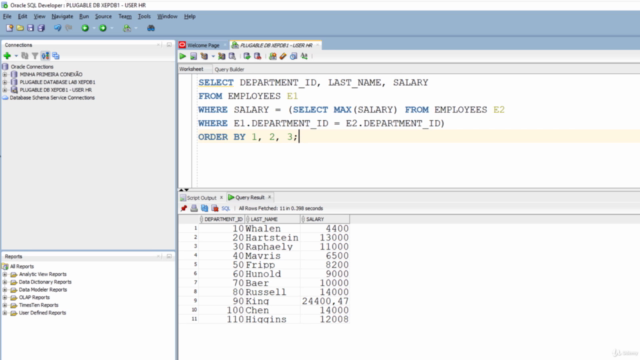Open the Edit menu
The width and height of the screenshot is (640, 360).
(22, 16)
